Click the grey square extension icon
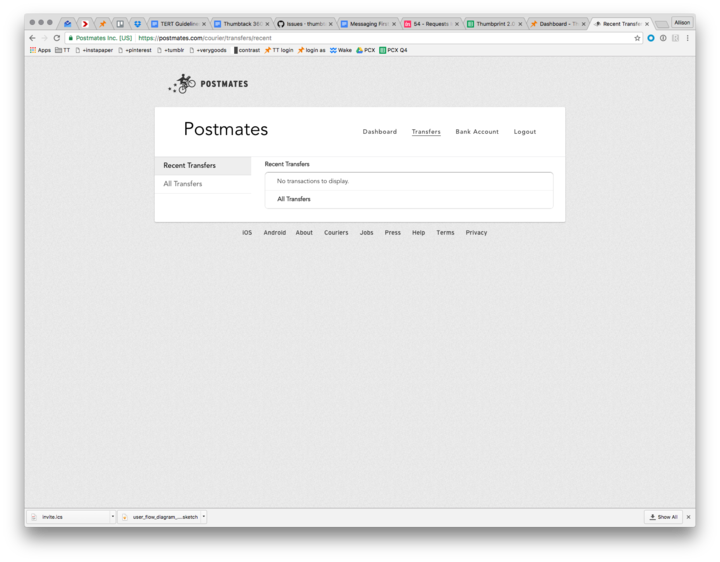 coord(675,38)
